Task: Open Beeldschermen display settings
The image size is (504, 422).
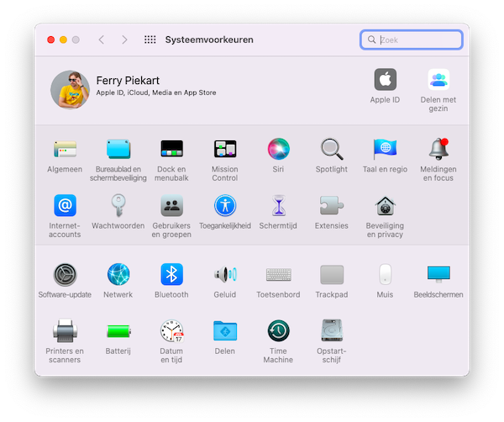Action: [438, 274]
